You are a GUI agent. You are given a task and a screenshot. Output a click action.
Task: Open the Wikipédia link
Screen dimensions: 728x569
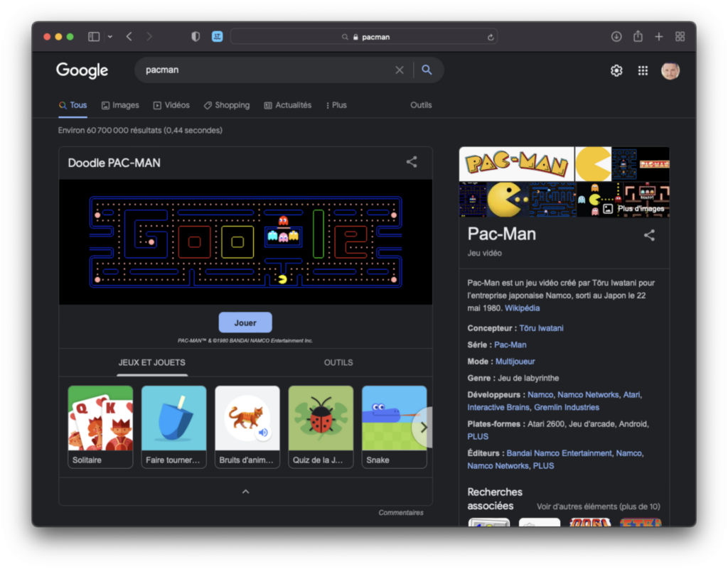523,308
